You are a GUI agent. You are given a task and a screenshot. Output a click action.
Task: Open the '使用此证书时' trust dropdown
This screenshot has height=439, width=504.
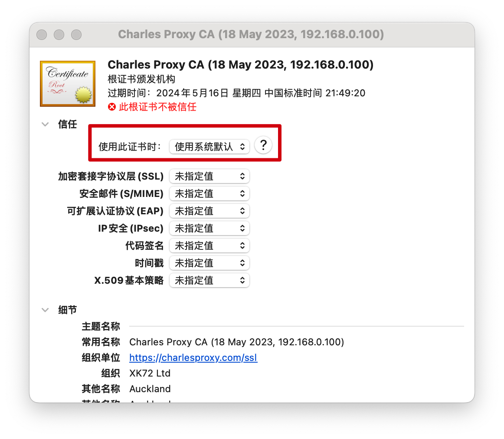coord(209,147)
